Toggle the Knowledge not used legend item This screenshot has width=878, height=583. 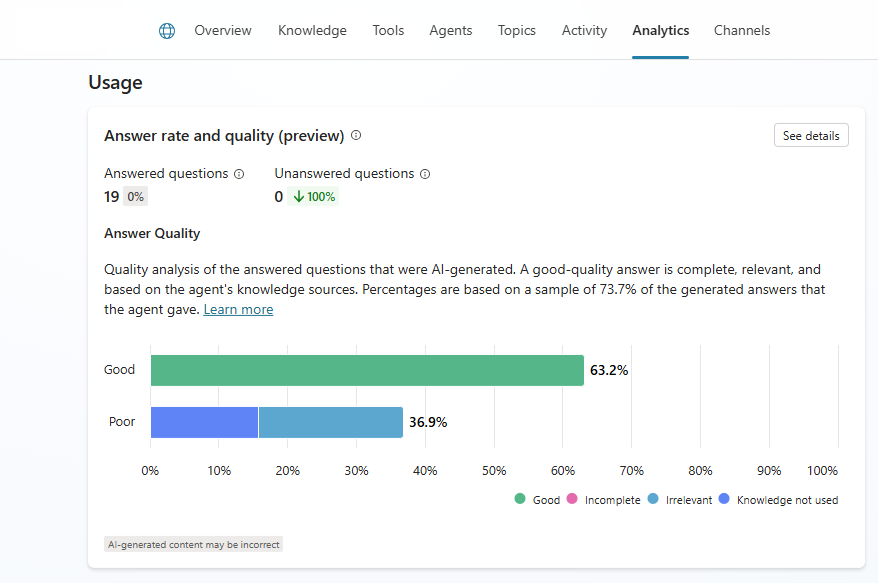[x=778, y=499]
